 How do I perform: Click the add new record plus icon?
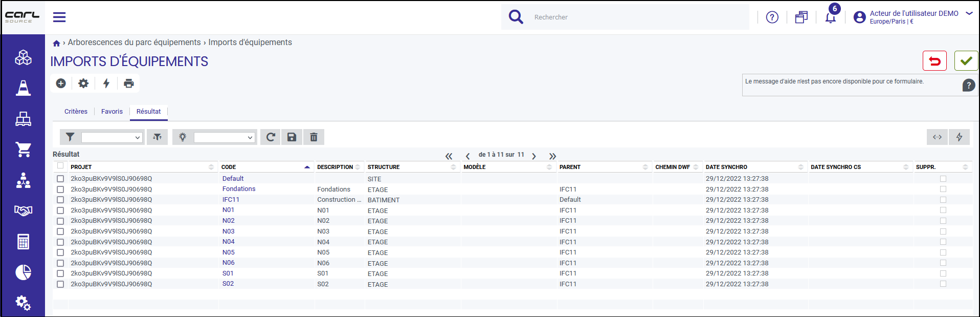[x=61, y=83]
